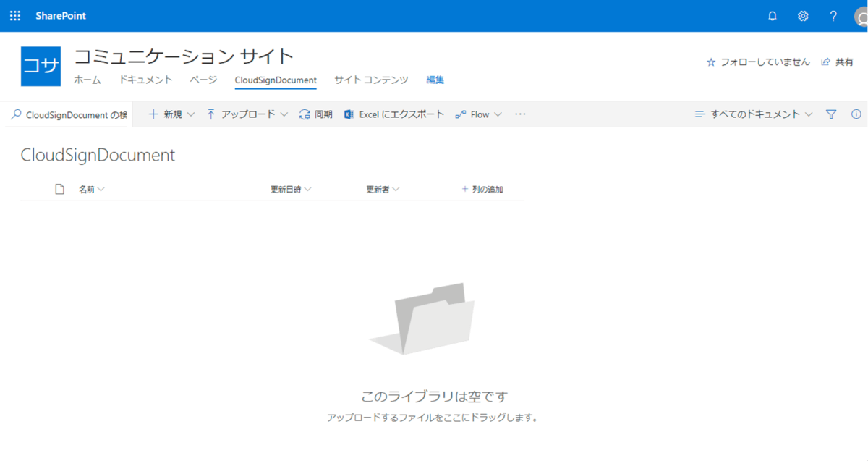Image resolution: width=868 pixels, height=461 pixels.
Task: Open the 更新日時 column header menu
Action: click(x=291, y=190)
